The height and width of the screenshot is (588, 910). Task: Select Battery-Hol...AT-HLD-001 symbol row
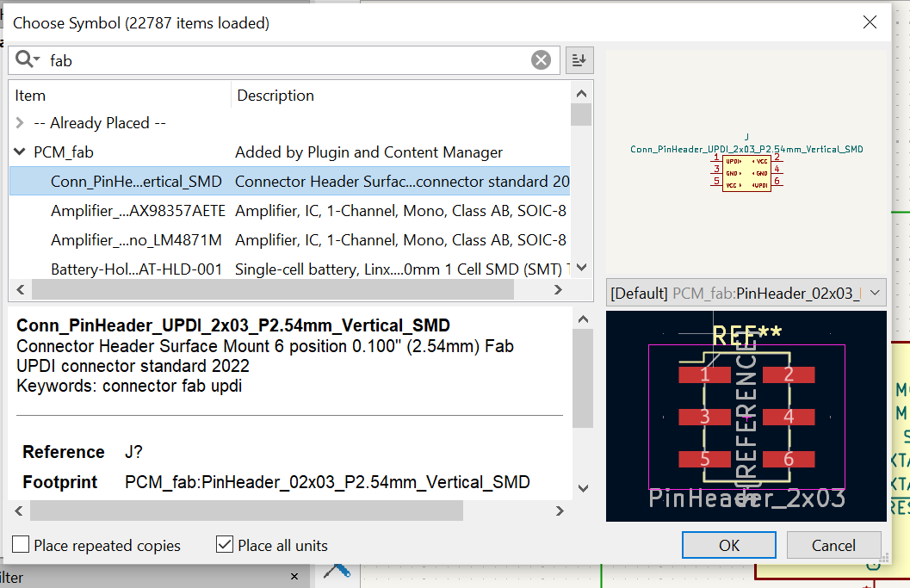coord(136,269)
